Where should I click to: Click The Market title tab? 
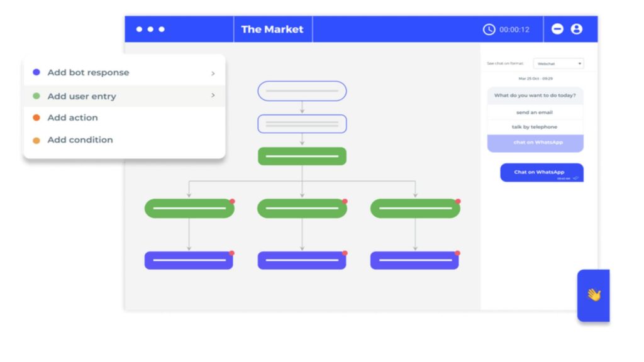coord(272,30)
